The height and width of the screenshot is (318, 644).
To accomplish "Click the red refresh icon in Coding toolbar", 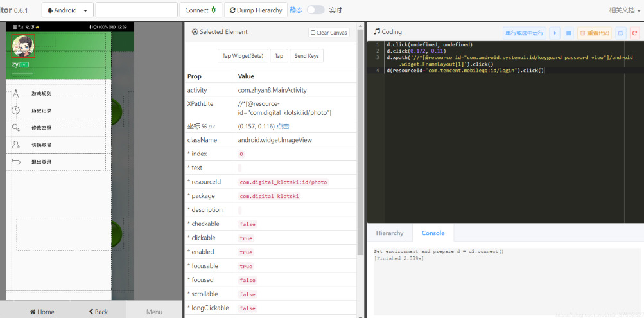I will pos(634,33).
